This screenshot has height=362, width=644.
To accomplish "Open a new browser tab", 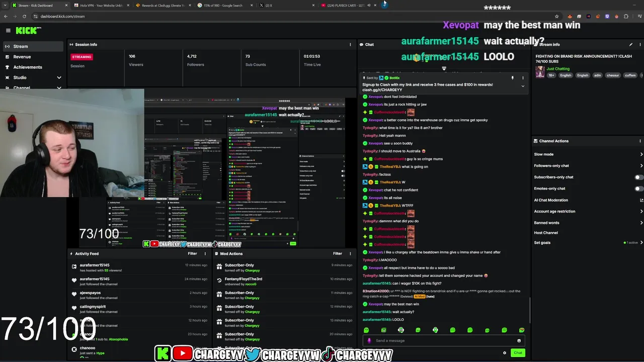I will point(385,5).
